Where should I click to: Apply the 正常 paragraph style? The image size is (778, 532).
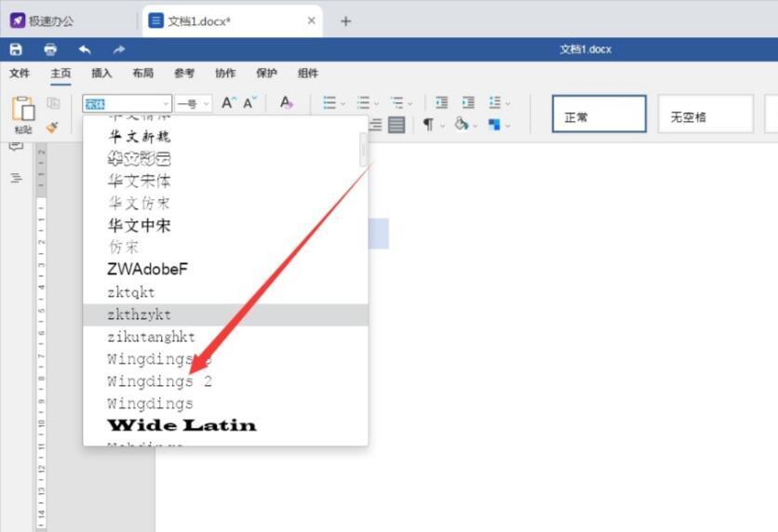(598, 115)
